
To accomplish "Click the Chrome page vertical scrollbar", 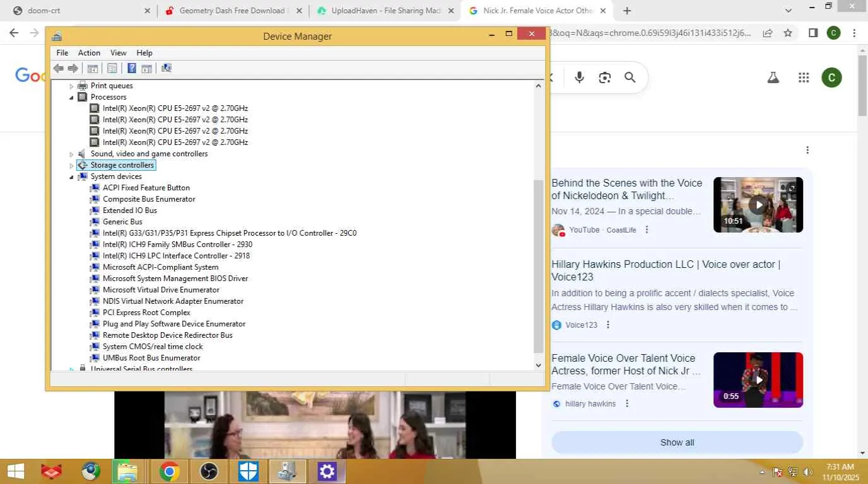I will (x=862, y=85).
